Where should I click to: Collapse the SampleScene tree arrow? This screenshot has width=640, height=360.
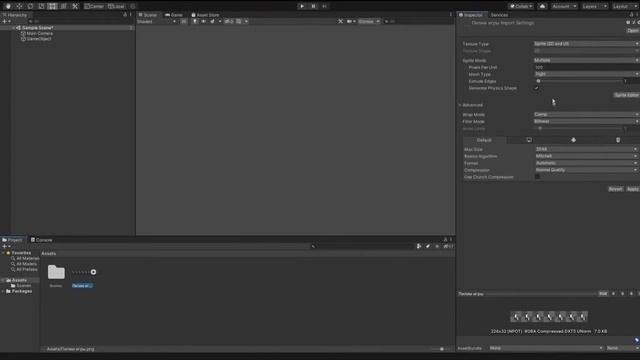point(13,28)
